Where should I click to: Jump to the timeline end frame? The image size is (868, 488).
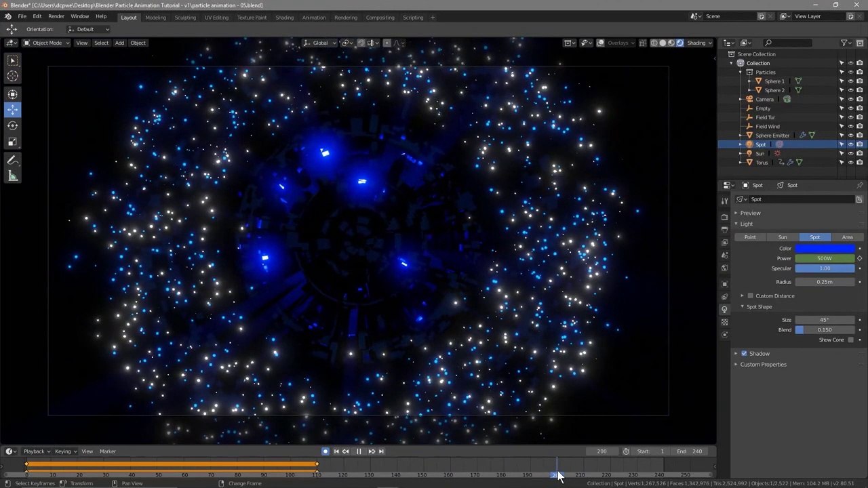(381, 451)
